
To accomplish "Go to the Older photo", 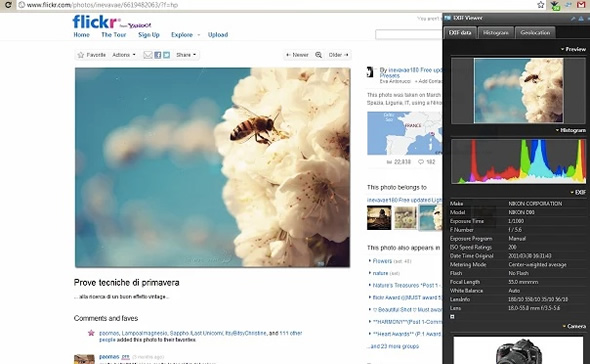I will 338,55.
